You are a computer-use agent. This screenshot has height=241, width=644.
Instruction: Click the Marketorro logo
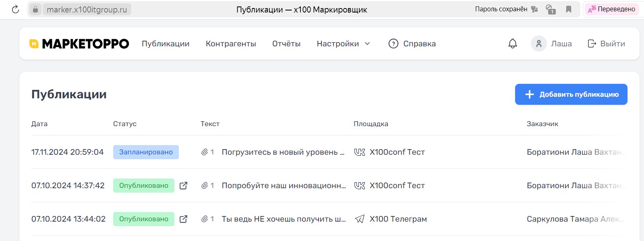point(79,44)
